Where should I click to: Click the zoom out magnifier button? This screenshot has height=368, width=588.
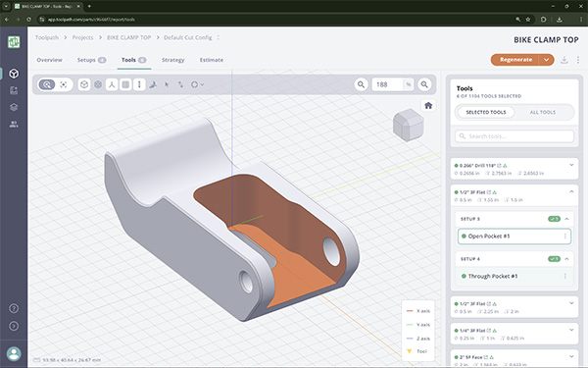click(x=361, y=84)
